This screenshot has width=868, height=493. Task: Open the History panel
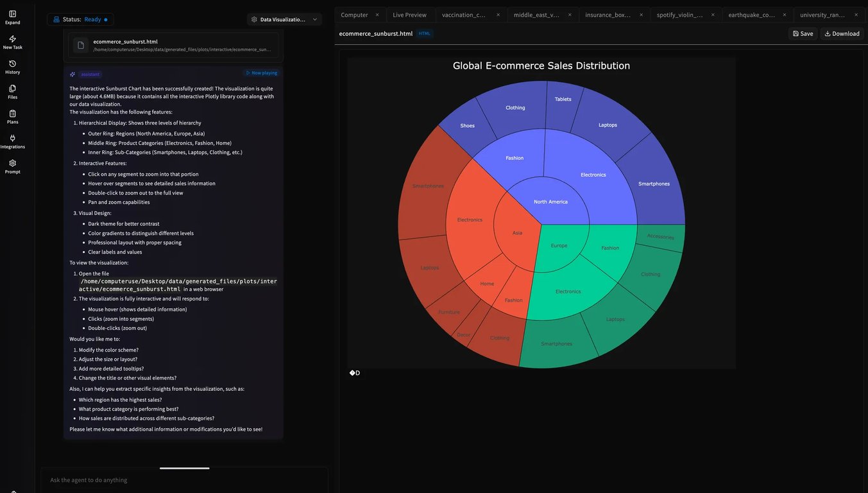tap(12, 67)
